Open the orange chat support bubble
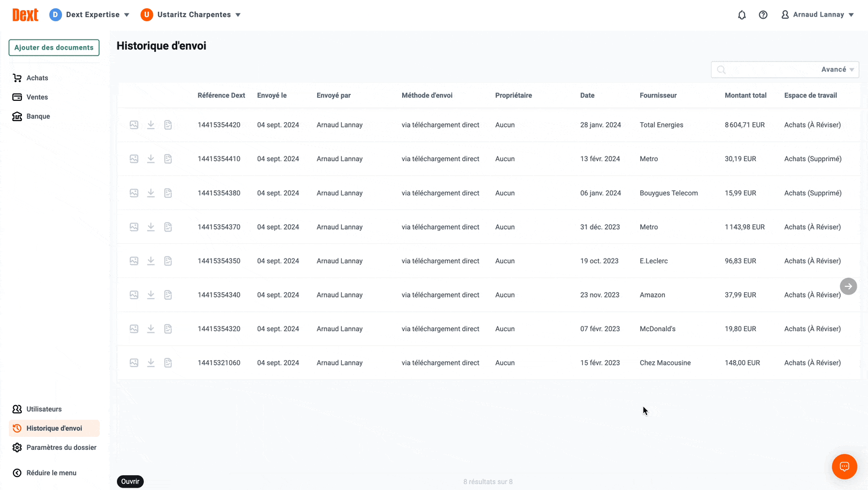Screen dimensions: 868x490 click(844, 466)
